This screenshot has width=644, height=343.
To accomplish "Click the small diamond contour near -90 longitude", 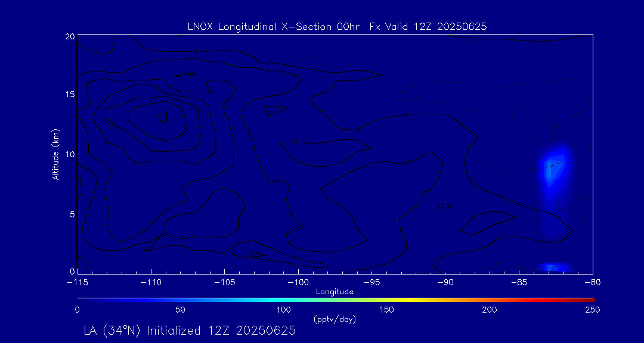I will (445, 206).
